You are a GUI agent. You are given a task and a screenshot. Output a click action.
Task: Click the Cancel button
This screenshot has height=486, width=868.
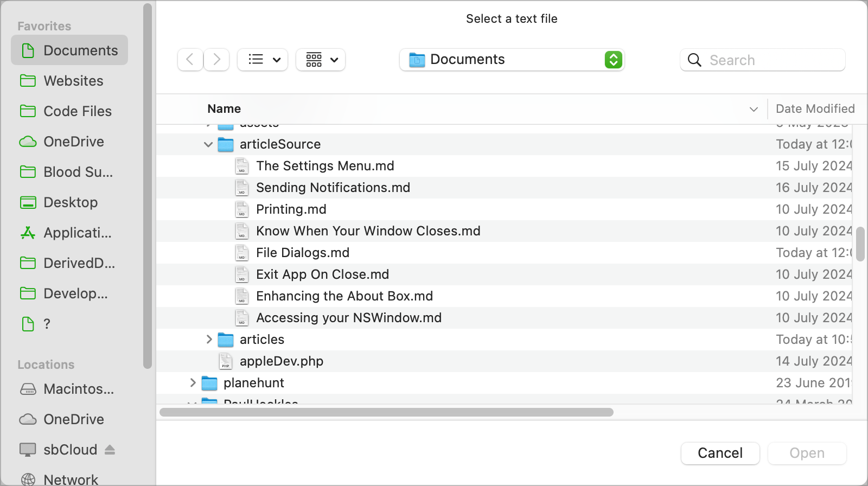(x=720, y=453)
